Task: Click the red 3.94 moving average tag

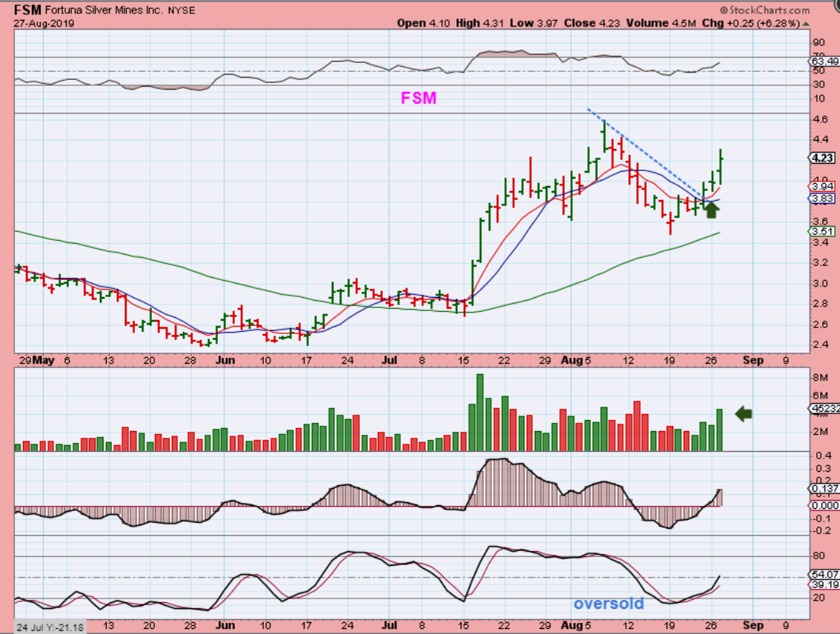Action: (x=821, y=187)
